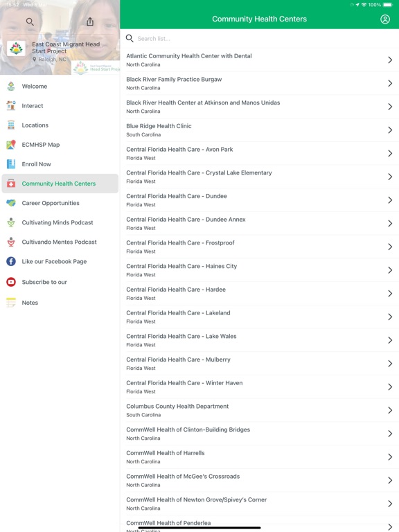Open Black River Health Center at Atkinson and Manos Unidas
The width and height of the screenshot is (399, 532).
tap(260, 107)
